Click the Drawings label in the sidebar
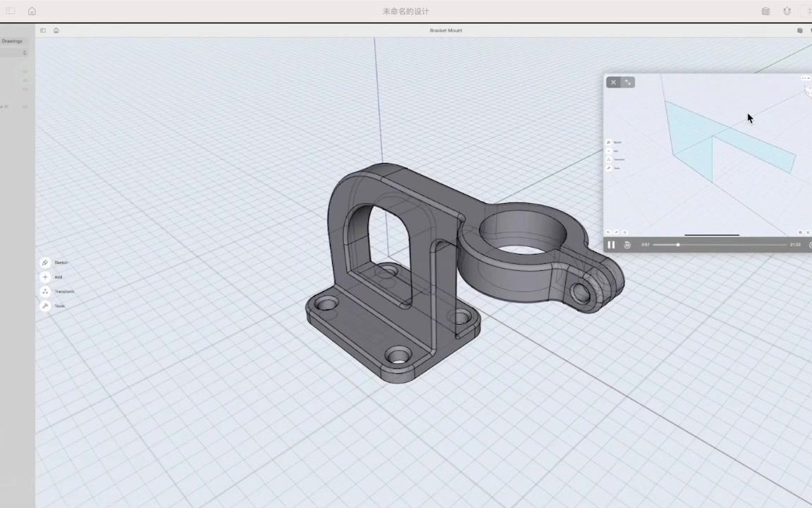The image size is (812, 508). pos(12,41)
